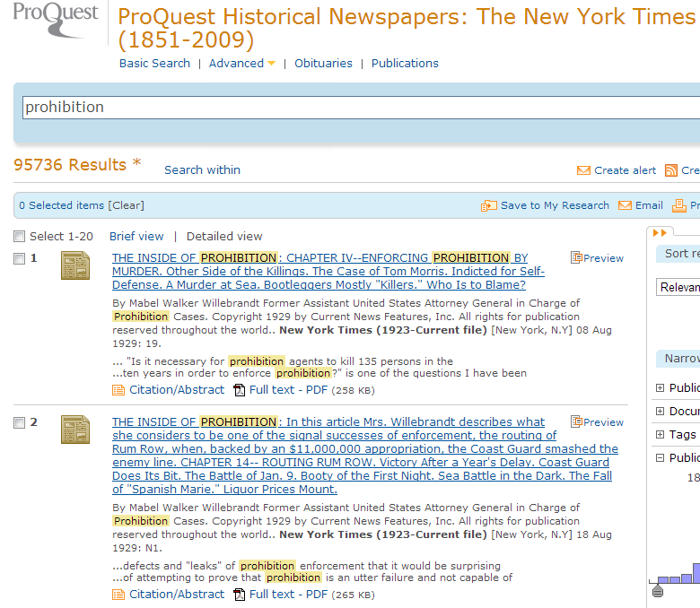Viewport: 700px width, 608px height.
Task: Click Citation/Abstract icon for result 1
Action: 118,390
